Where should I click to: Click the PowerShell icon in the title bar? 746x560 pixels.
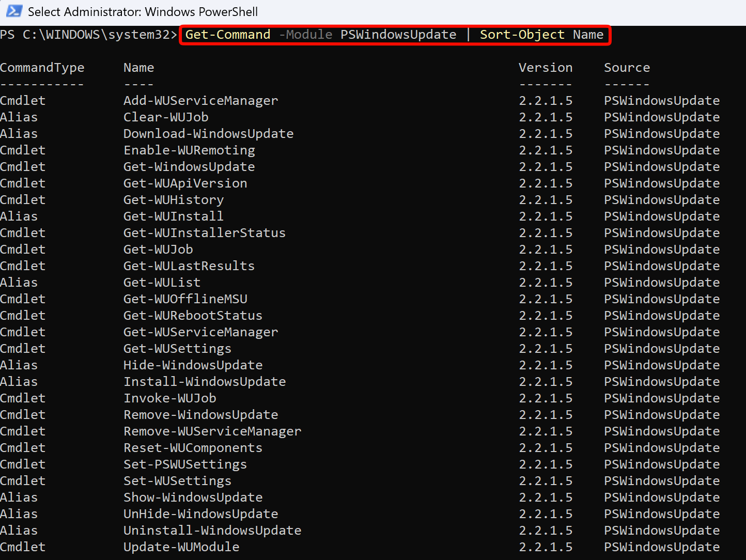(x=13, y=11)
